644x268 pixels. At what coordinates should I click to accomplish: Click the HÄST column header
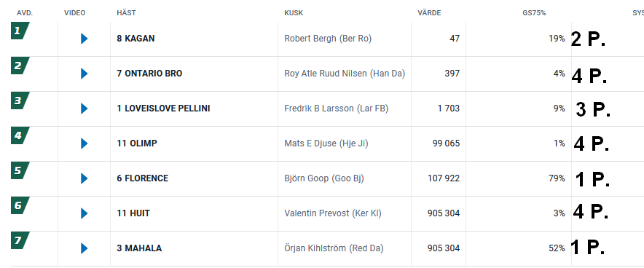[126, 12]
